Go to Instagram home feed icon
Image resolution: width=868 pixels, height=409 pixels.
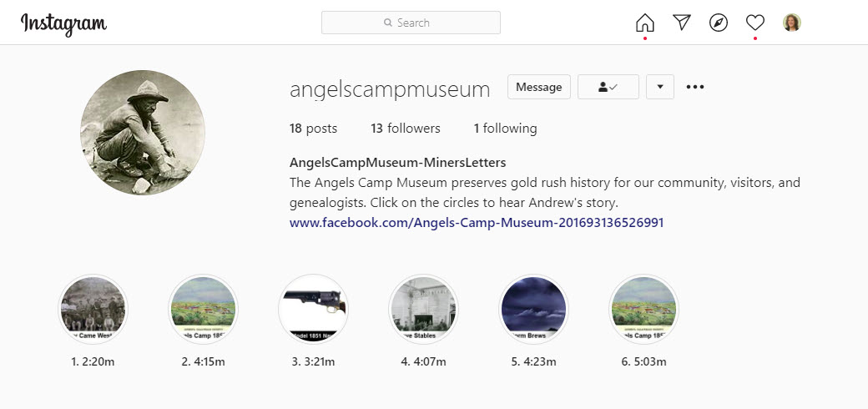(644, 23)
